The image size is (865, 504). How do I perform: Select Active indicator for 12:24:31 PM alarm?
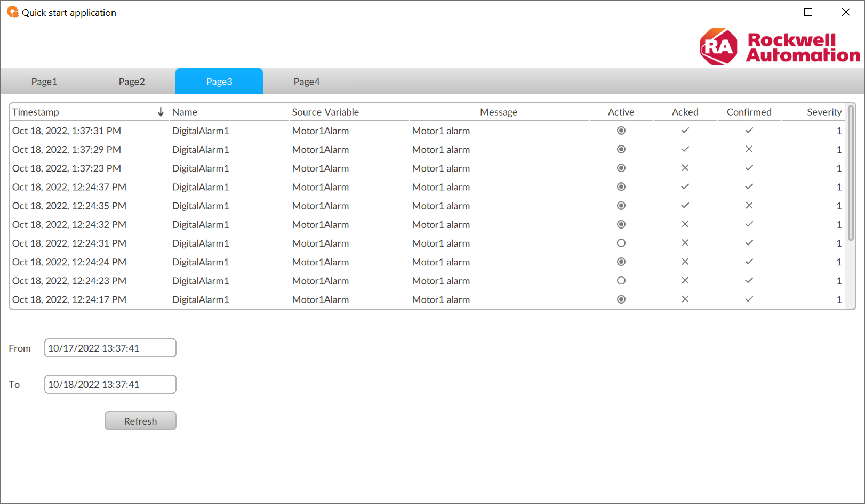pyautogui.click(x=621, y=243)
